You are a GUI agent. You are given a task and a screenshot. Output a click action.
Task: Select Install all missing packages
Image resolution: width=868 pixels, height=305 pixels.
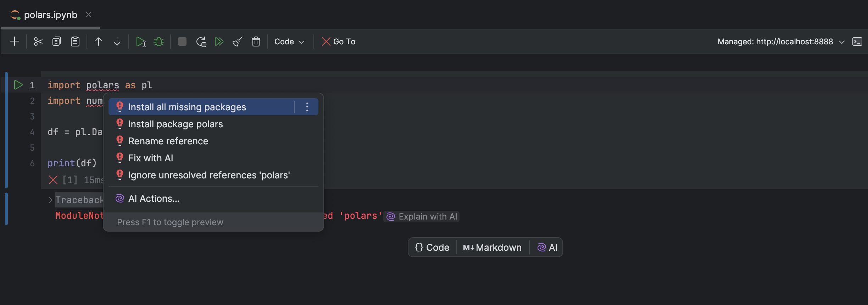click(x=187, y=107)
